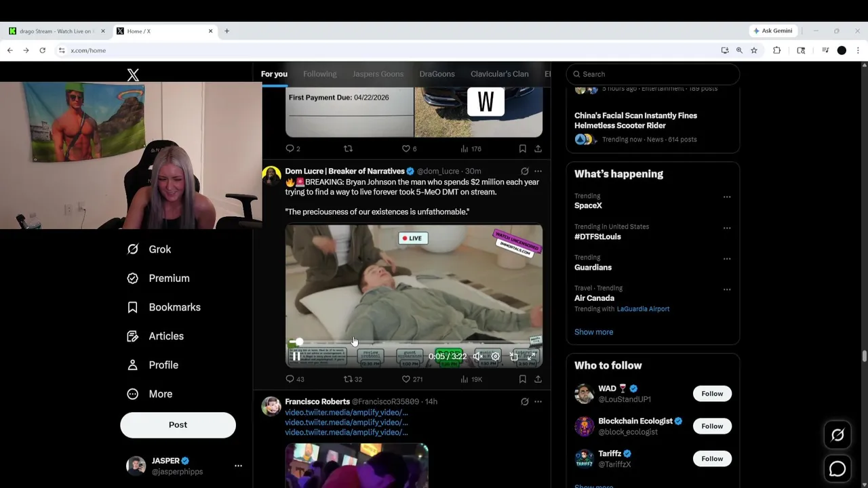
Task: Open the floating messages chat button
Action: 837,469
